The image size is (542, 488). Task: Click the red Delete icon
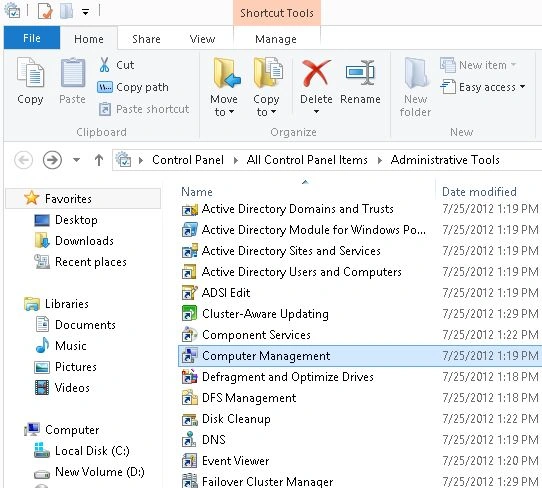(x=316, y=72)
